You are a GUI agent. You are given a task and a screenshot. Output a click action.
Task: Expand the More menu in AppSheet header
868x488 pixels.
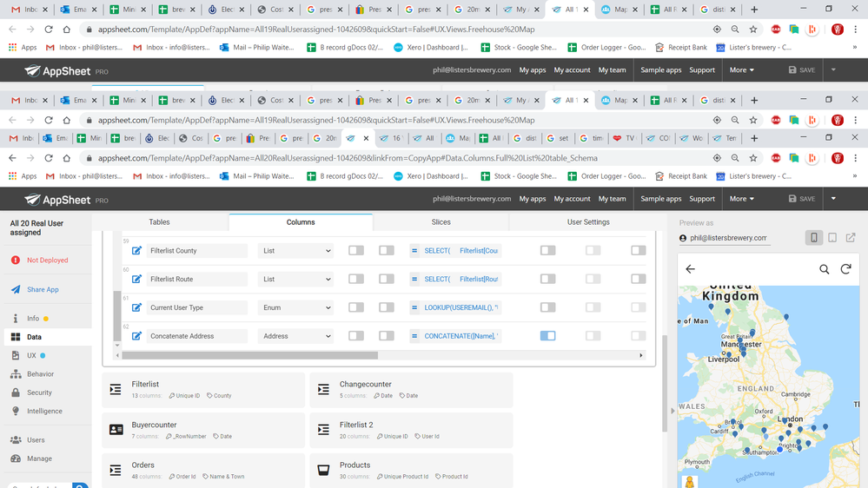point(741,199)
